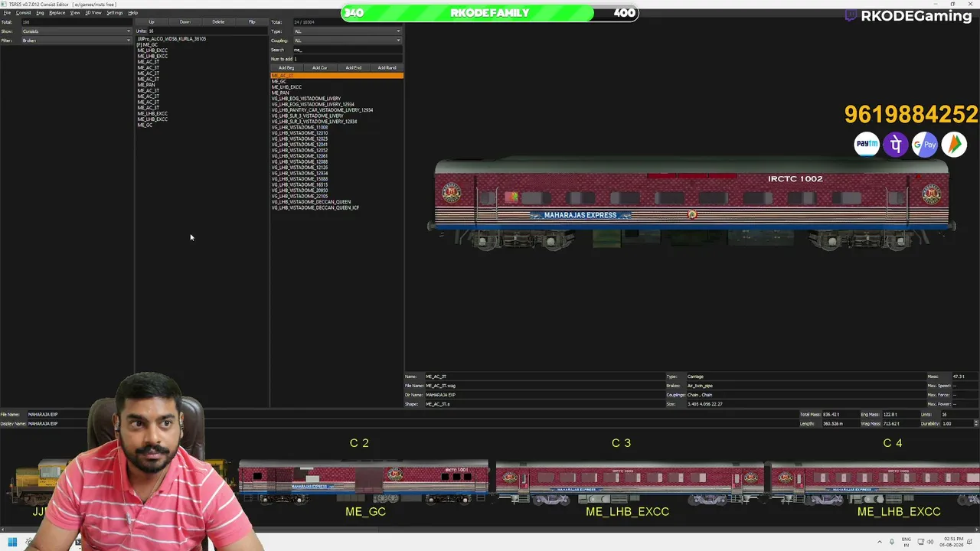Image resolution: width=980 pixels, height=551 pixels.
Task: Click the Add End button
Action: tap(354, 68)
